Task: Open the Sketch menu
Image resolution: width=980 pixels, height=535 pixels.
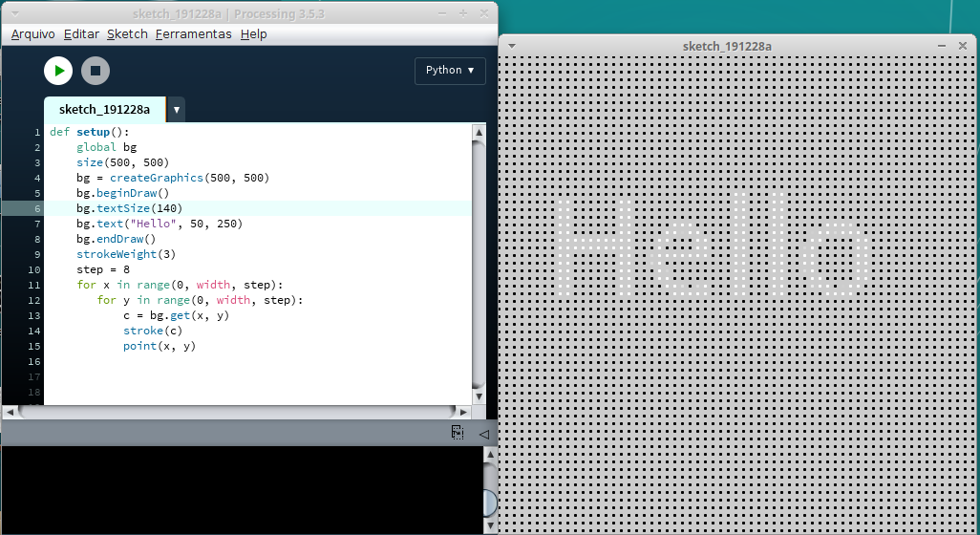Action: (x=127, y=34)
